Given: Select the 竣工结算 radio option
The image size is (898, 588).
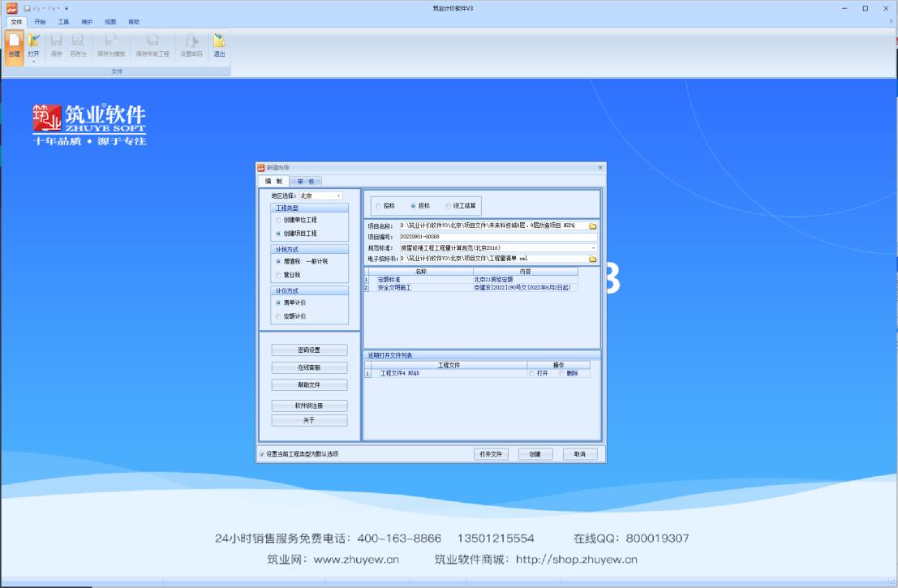Looking at the screenshot, I should [448, 205].
